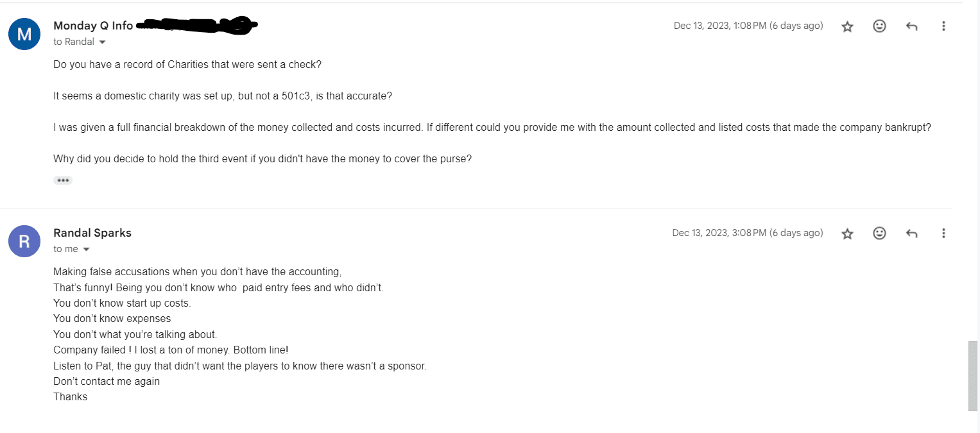The height and width of the screenshot is (433, 980).
Task: Click the blue M sender avatar
Action: pos(24,34)
